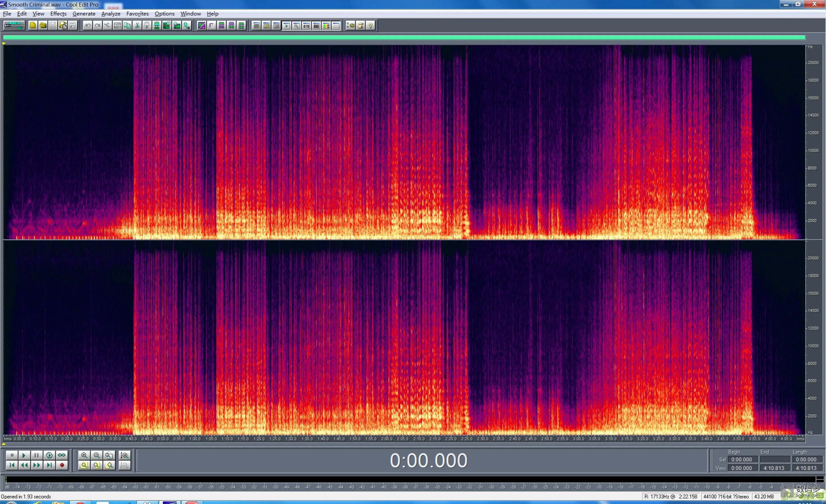Screen dimensions: 826x504
Task: Open the Analyze menu
Action: tap(111, 14)
